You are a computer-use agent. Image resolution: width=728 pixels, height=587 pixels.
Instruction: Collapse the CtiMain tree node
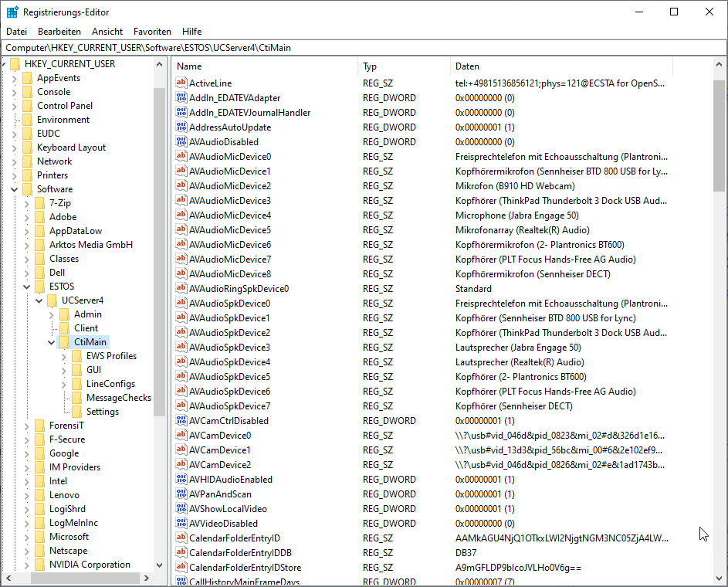(52, 342)
